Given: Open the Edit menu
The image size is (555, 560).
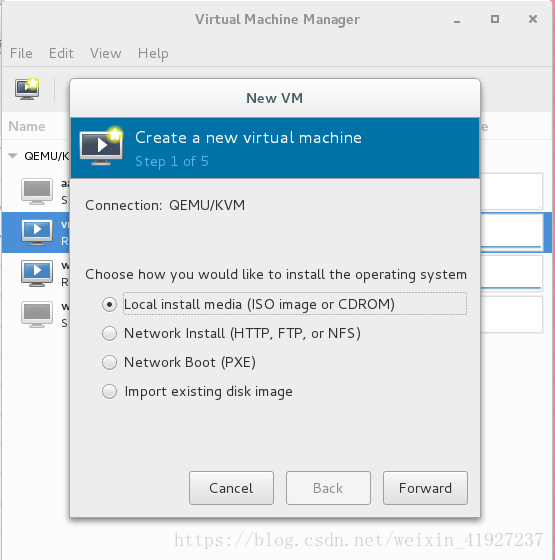Looking at the screenshot, I should (61, 54).
